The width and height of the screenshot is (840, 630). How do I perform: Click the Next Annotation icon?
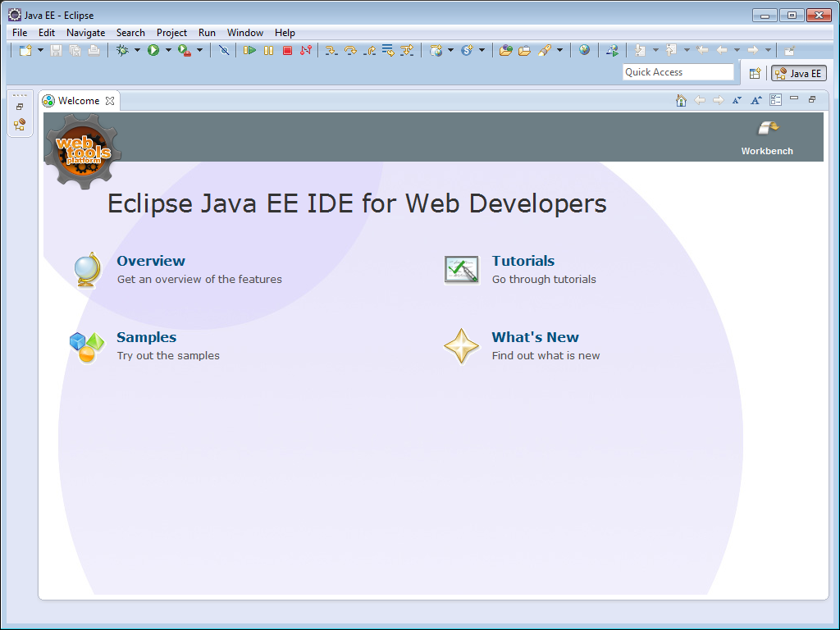point(640,50)
